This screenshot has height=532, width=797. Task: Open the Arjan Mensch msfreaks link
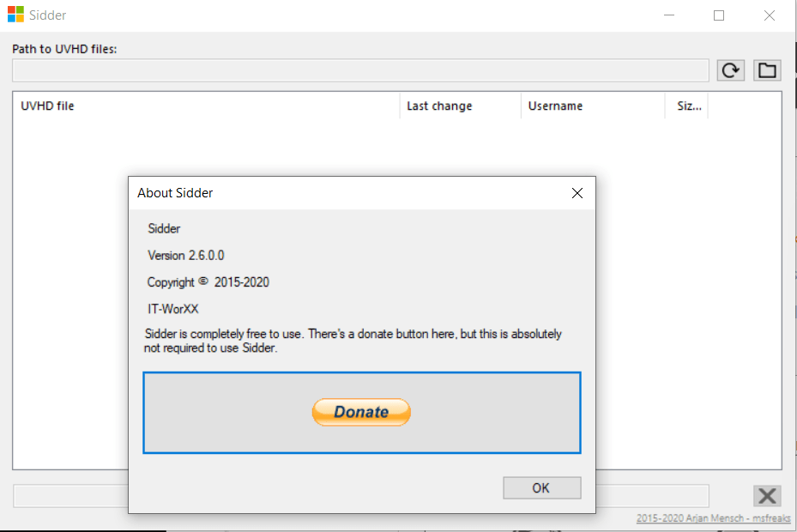pyautogui.click(x=713, y=517)
